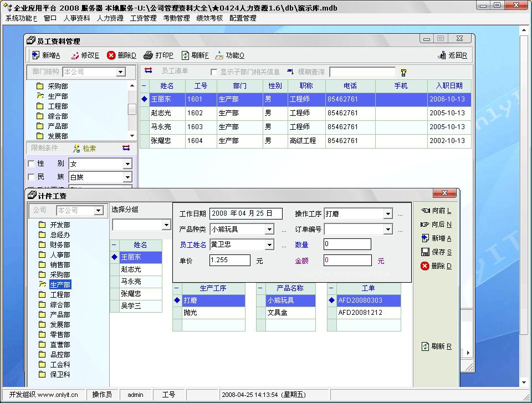This screenshot has height=403, width=532.
Task: Click the 保存 (Save) disk icon
Action: (x=425, y=252)
